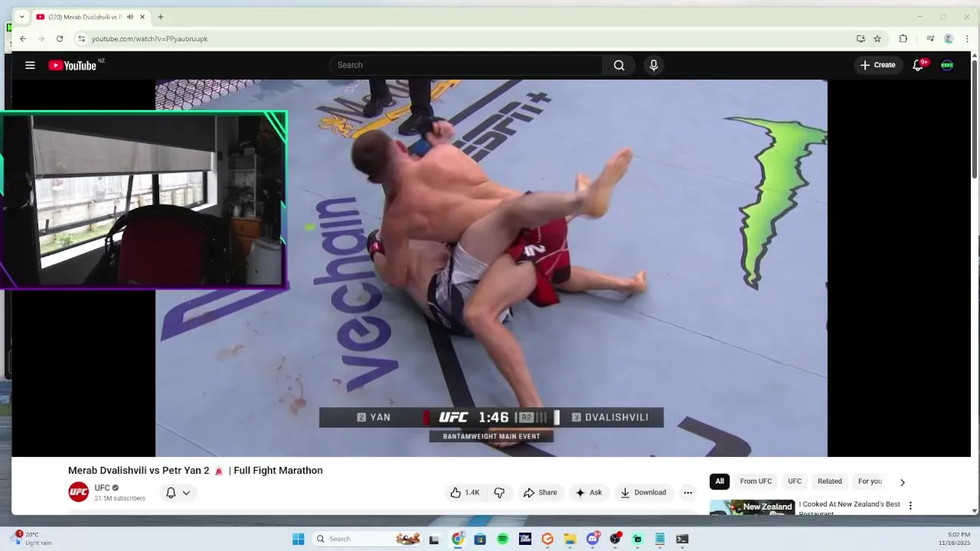Show more filter chips with right chevron
The image size is (980, 551).
click(902, 482)
